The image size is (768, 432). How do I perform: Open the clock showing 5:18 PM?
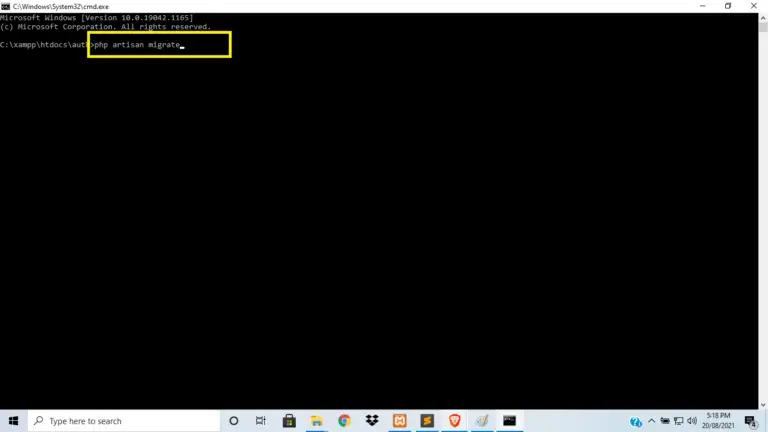point(719,421)
